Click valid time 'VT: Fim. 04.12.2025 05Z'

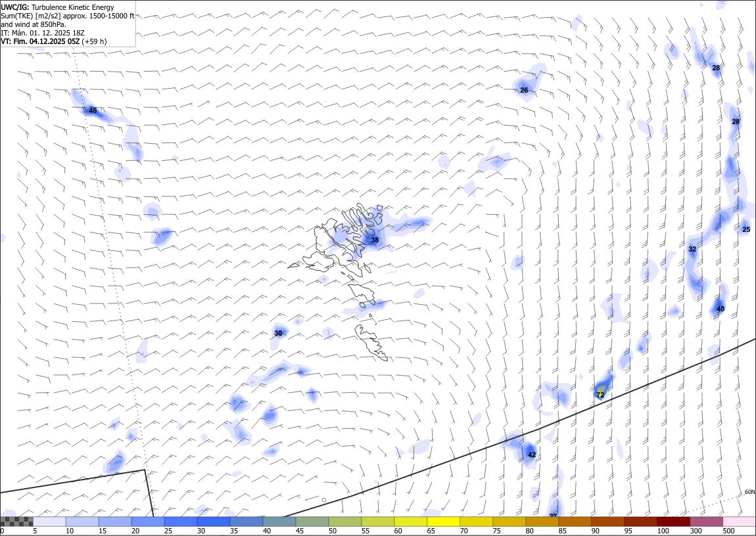[40, 41]
